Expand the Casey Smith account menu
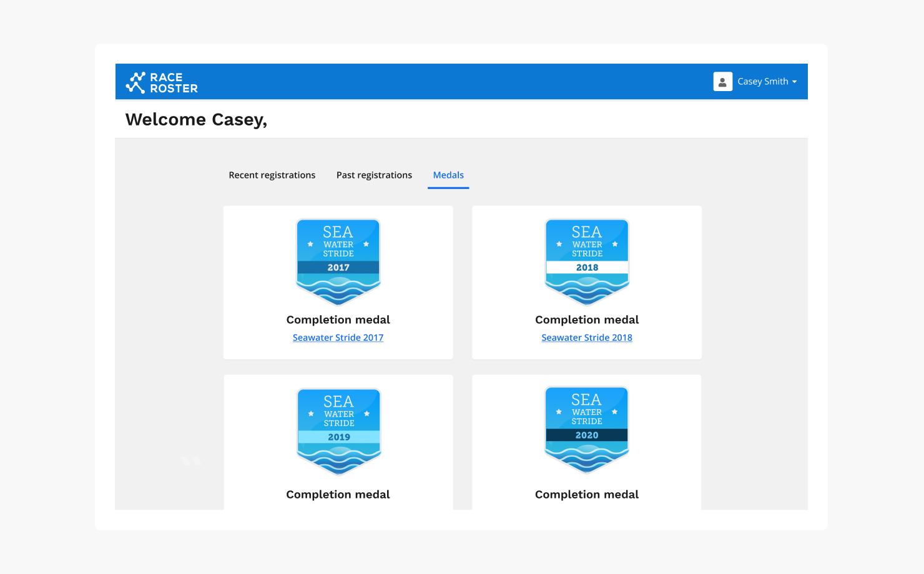Viewport: 924px width, 574px height. [x=762, y=82]
